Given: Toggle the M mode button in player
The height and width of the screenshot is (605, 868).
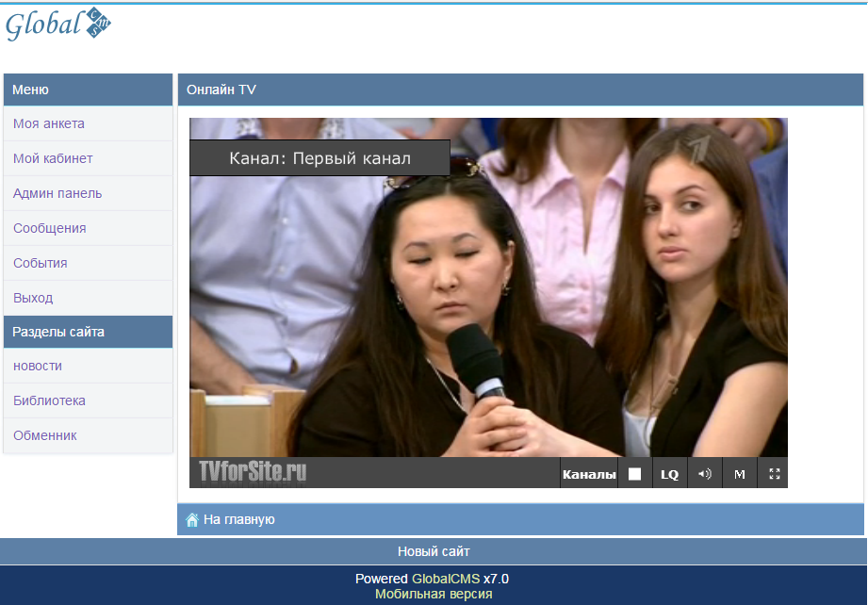Looking at the screenshot, I should tap(740, 474).
